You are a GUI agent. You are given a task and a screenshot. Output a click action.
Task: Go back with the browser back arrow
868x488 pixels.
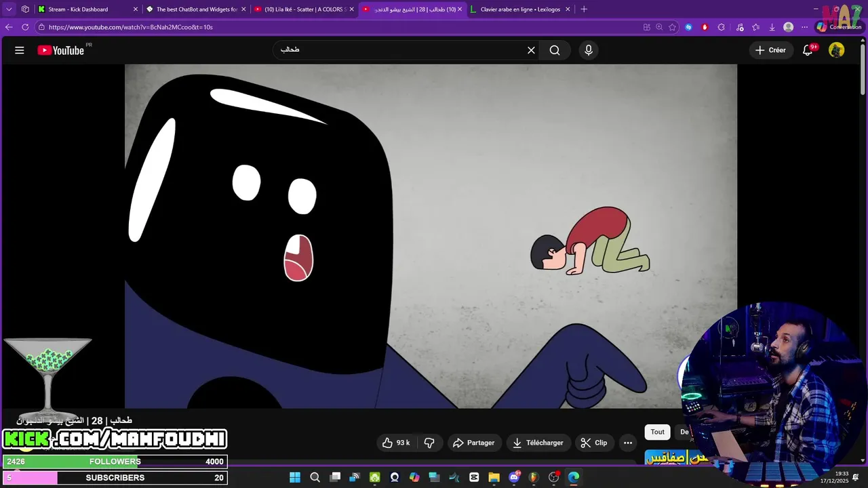point(9,27)
